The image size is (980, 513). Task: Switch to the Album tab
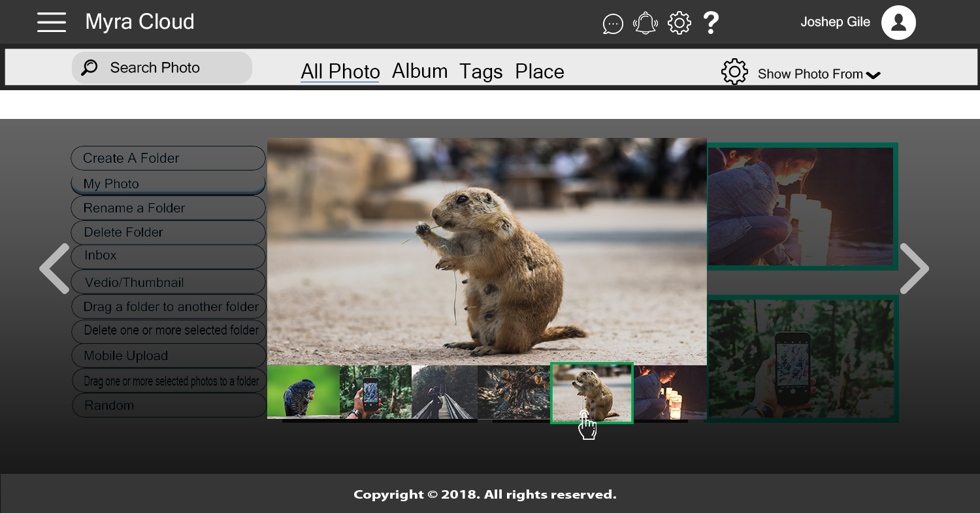tap(419, 71)
